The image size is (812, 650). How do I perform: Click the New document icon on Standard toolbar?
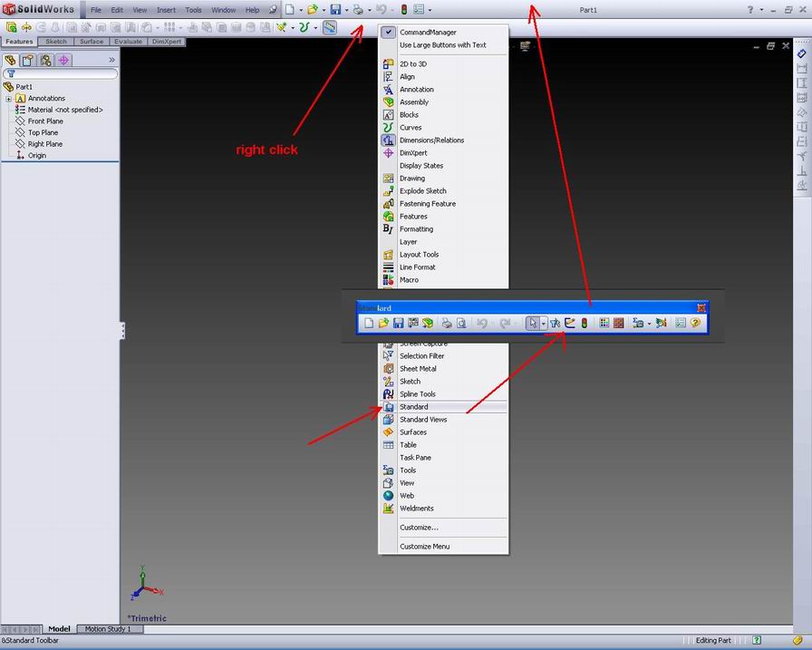tap(370, 322)
